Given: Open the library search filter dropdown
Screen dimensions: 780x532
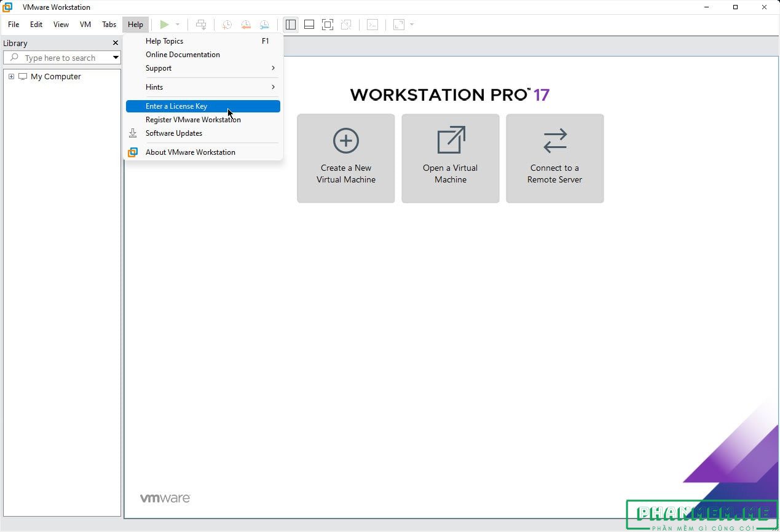Looking at the screenshot, I should [x=116, y=58].
